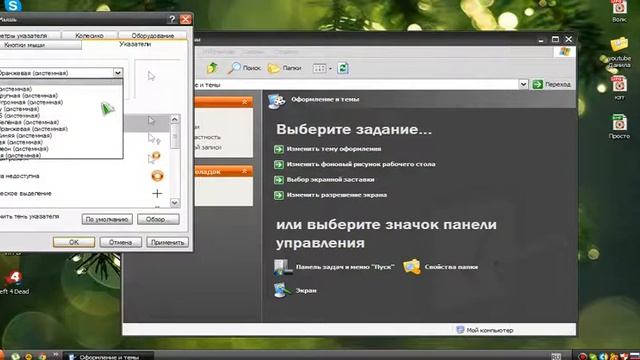Image resolution: width=640 pixels, height=360 pixels.
Task: Select the youtube Данила desktop folder
Action: (x=619, y=52)
